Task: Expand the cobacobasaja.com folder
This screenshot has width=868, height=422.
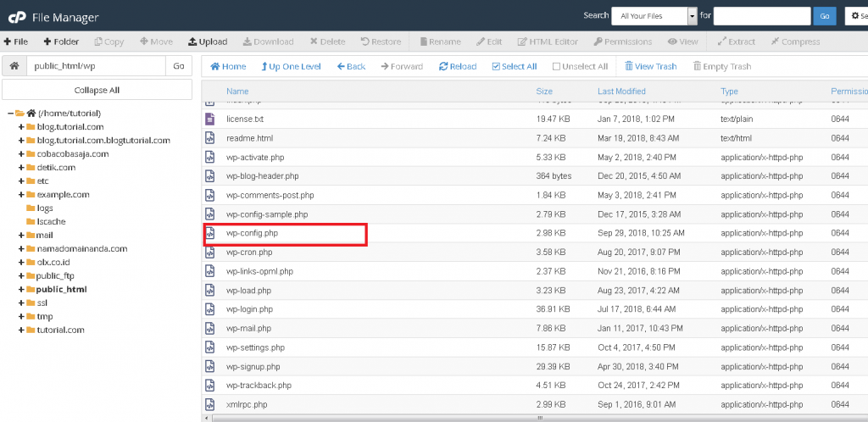Action: 21,153
